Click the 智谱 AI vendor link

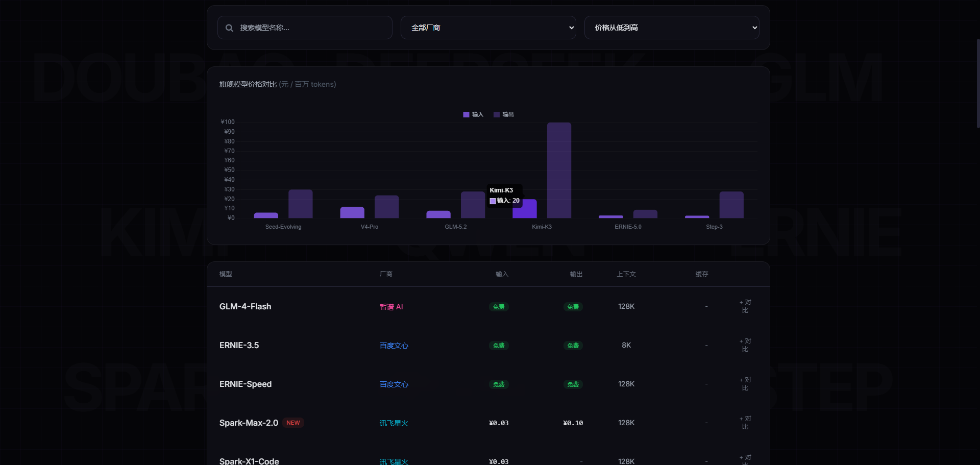coord(391,307)
